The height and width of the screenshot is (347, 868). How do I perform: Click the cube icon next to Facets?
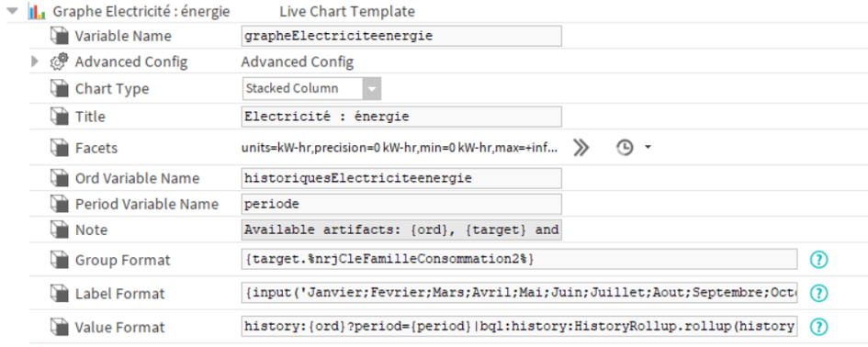59,148
